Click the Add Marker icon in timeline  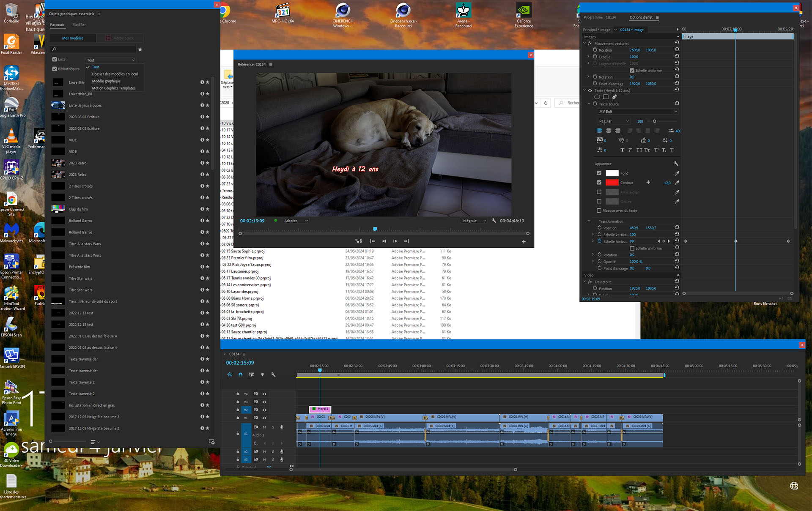262,374
